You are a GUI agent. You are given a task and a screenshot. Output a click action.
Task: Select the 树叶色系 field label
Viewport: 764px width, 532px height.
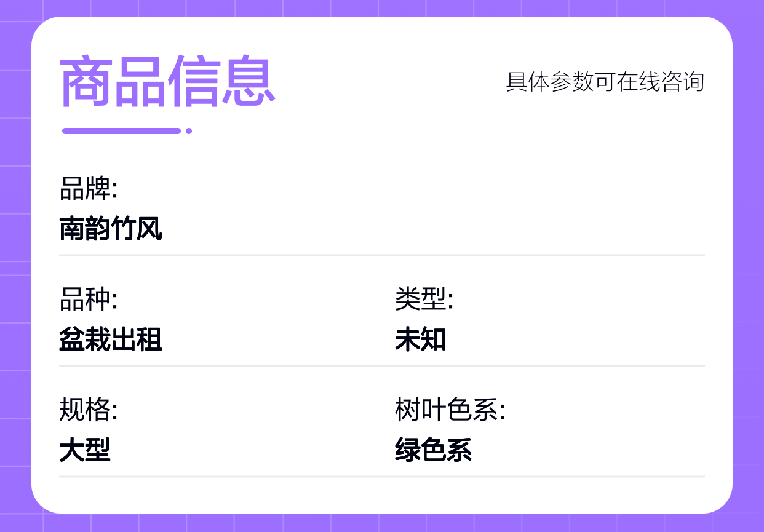click(450, 410)
